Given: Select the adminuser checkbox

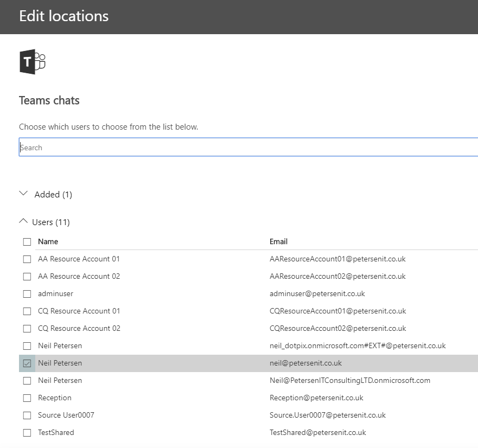Looking at the screenshot, I should click(27, 294).
